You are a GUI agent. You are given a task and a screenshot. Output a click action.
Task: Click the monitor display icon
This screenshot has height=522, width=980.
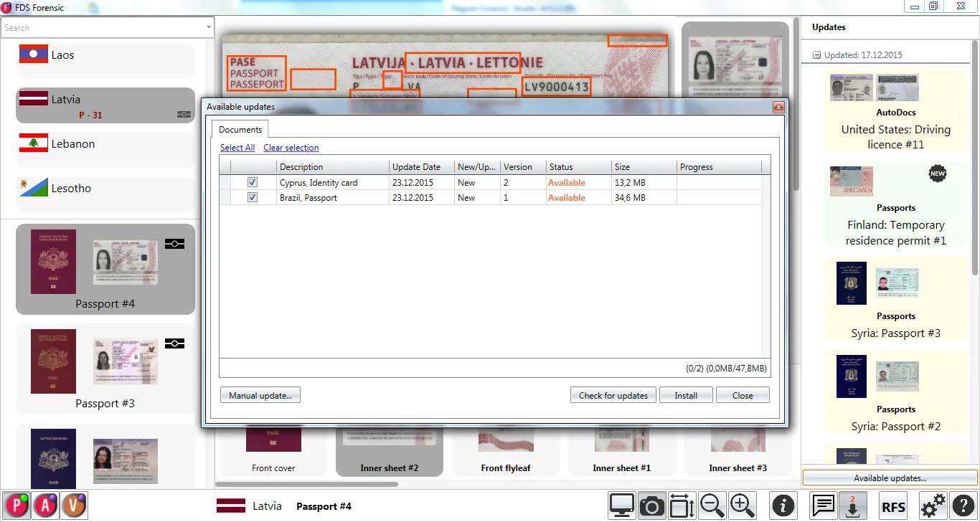(x=621, y=506)
